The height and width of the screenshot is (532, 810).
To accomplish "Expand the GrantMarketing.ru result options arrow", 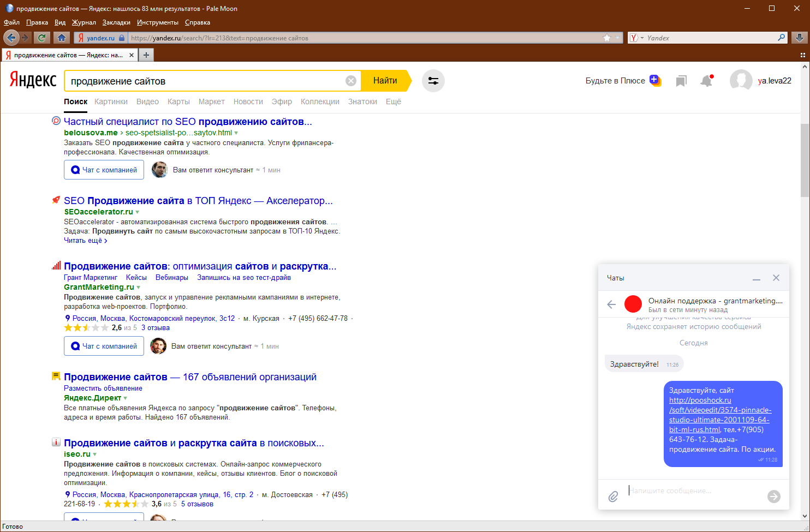I will 139,288.
